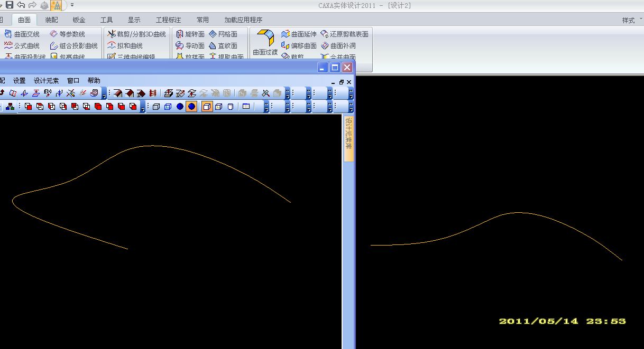
Task: Open the 设计元素 menu
Action: [47, 81]
